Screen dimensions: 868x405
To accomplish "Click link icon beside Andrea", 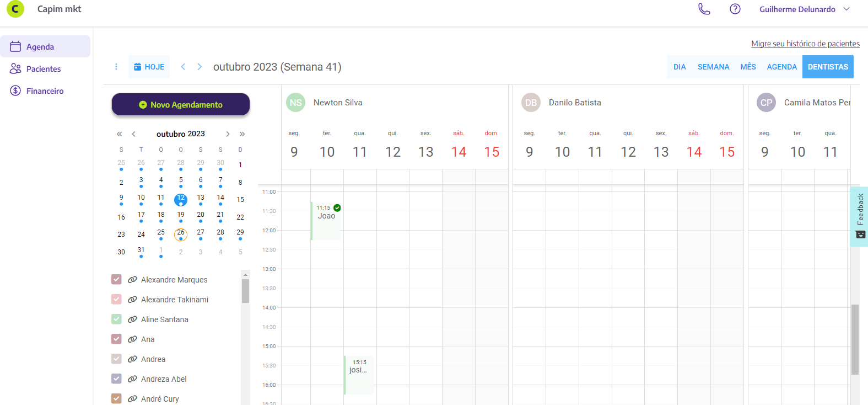I will (x=132, y=359).
